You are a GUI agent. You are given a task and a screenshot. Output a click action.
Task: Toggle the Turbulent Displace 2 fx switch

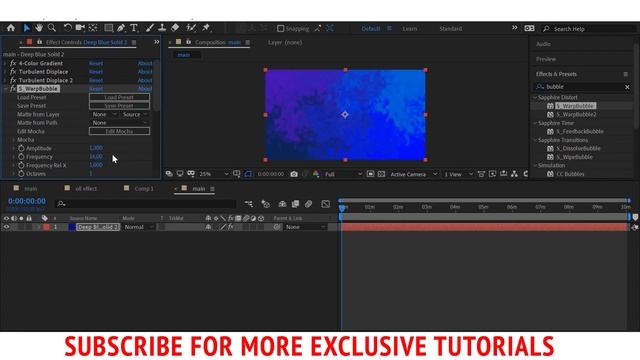13,80
